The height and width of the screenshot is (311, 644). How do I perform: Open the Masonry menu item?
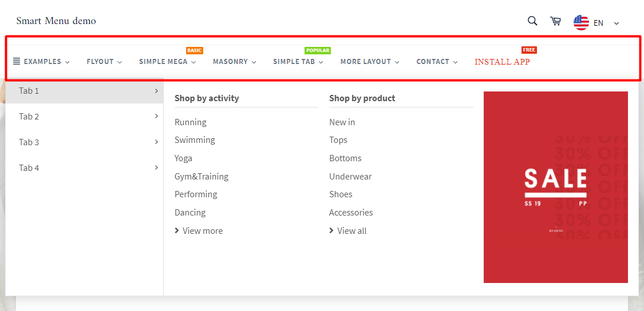[x=234, y=62]
